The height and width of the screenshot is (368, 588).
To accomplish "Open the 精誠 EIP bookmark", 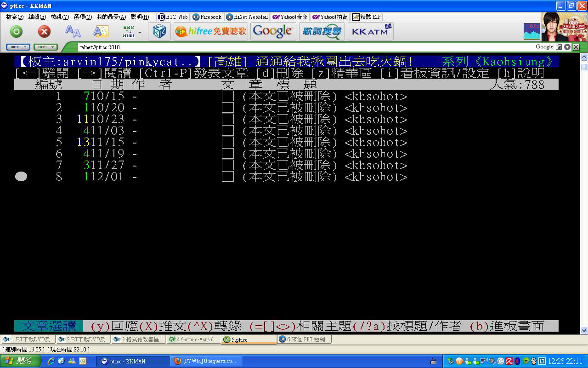I will click(367, 17).
